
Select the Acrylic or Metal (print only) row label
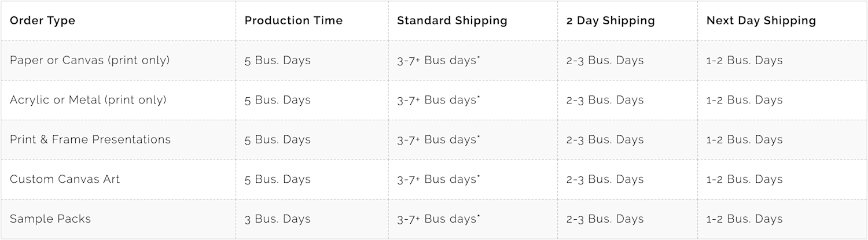pyautogui.click(x=88, y=100)
